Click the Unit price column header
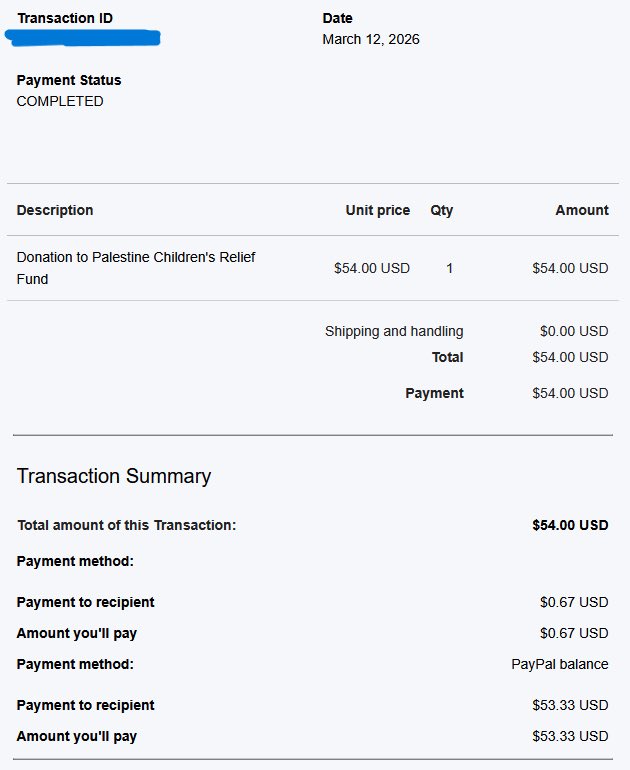This screenshot has height=770, width=630. click(378, 210)
